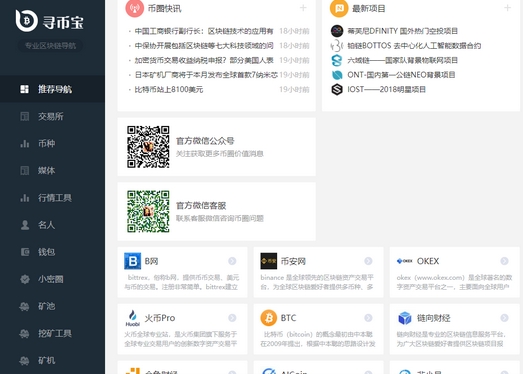Viewport: 523px width, 374px height.
Task: Click the 火币Pro Huobi logo
Action: (132, 318)
